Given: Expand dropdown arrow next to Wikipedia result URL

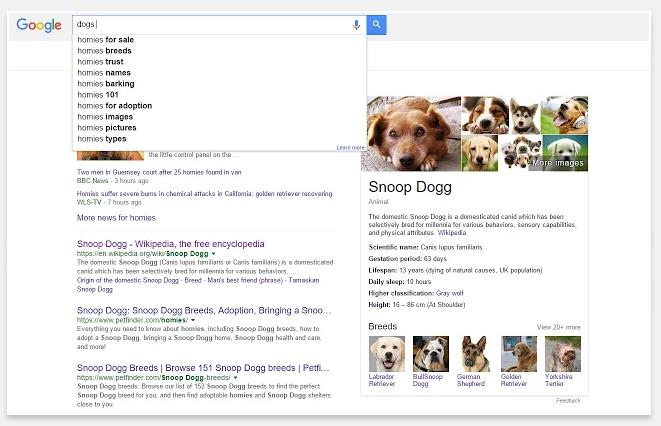Looking at the screenshot, I should [213, 254].
